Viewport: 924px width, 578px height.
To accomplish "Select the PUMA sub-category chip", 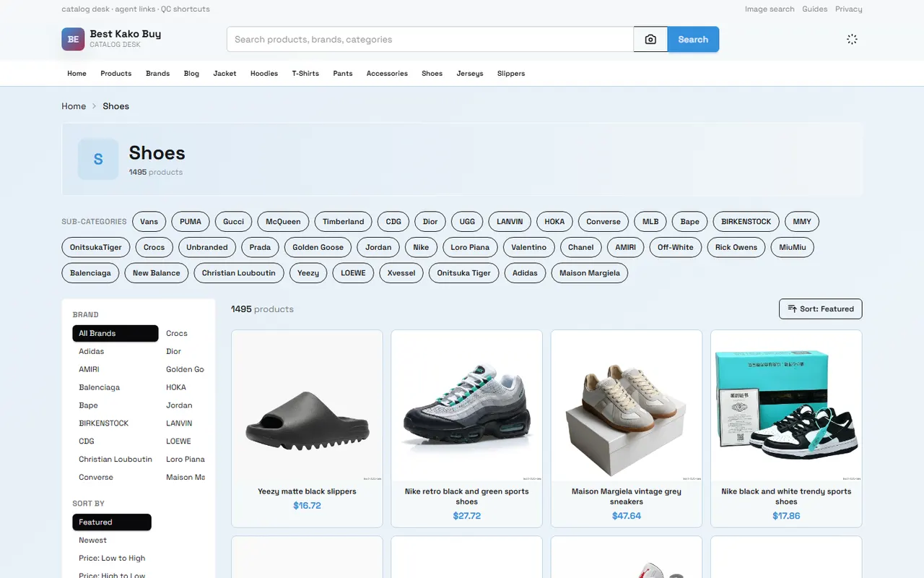I will pyautogui.click(x=191, y=222).
